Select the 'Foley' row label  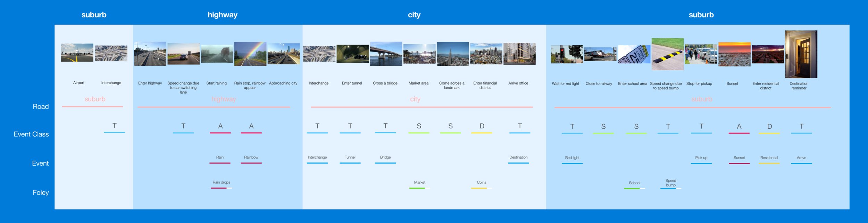click(41, 193)
